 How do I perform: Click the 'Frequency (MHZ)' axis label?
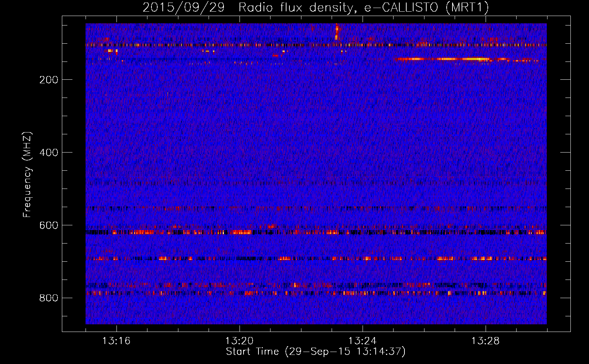click(x=27, y=175)
